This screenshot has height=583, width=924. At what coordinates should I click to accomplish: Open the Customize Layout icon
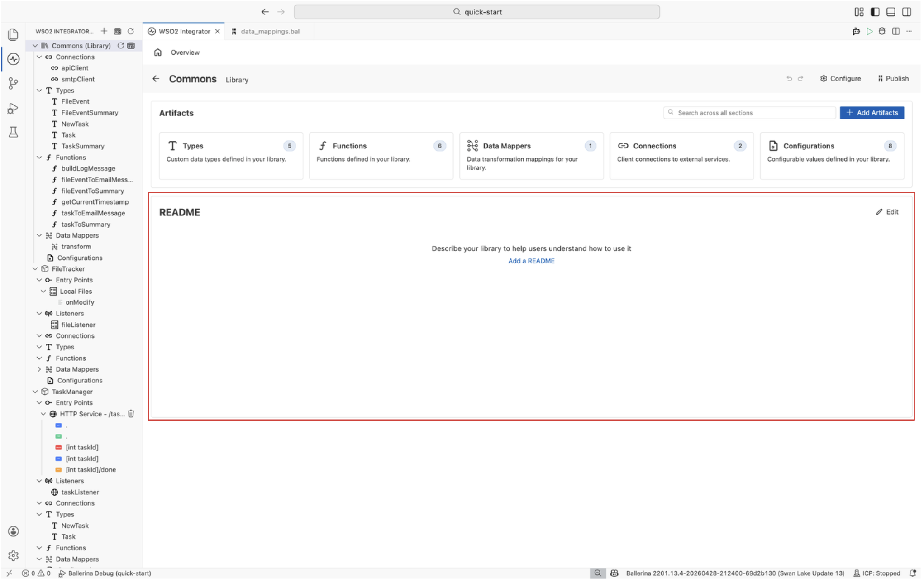859,12
